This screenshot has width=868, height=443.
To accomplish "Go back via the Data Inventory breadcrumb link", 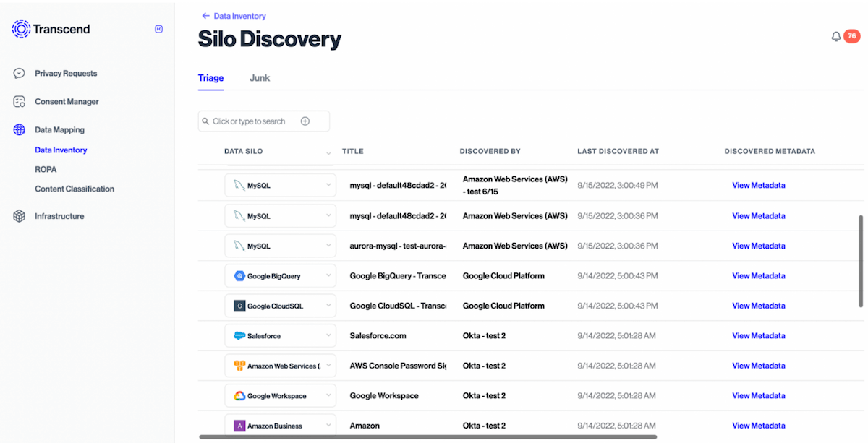I will (234, 16).
